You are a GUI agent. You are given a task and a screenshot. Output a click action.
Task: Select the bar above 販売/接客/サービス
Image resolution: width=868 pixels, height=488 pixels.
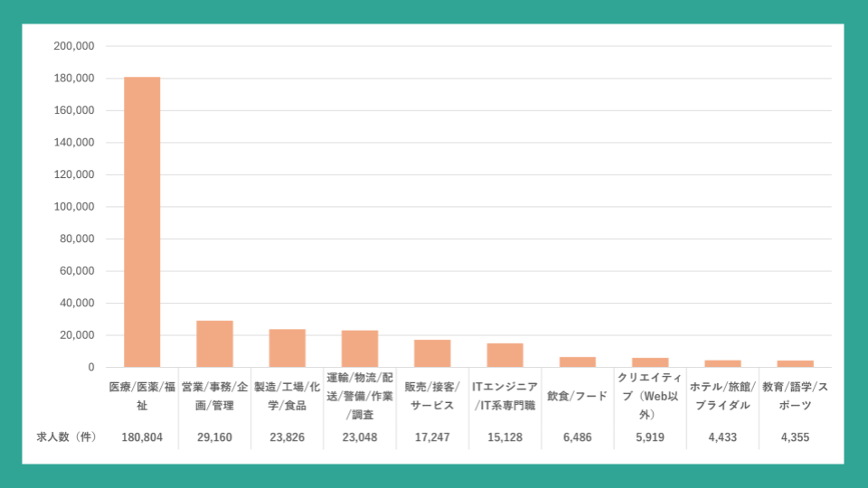point(432,353)
